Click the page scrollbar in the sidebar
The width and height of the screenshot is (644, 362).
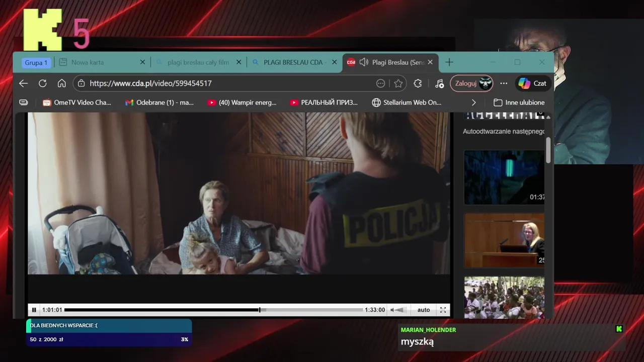[548, 150]
